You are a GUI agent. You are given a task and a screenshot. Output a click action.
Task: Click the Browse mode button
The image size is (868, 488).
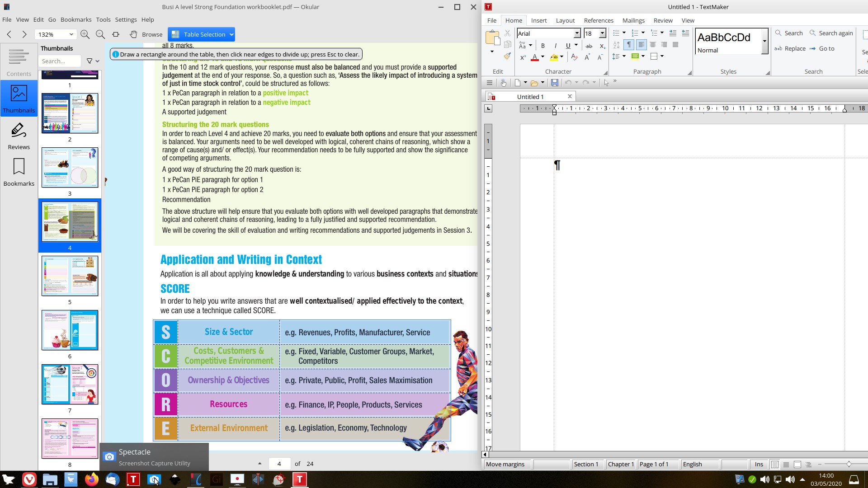146,34
